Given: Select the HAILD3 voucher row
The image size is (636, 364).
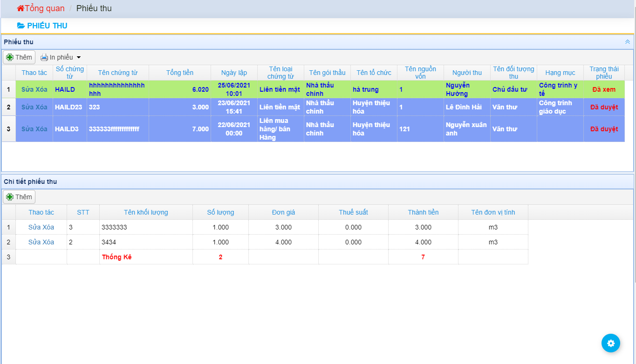Looking at the screenshot, I should pyautogui.click(x=67, y=129).
